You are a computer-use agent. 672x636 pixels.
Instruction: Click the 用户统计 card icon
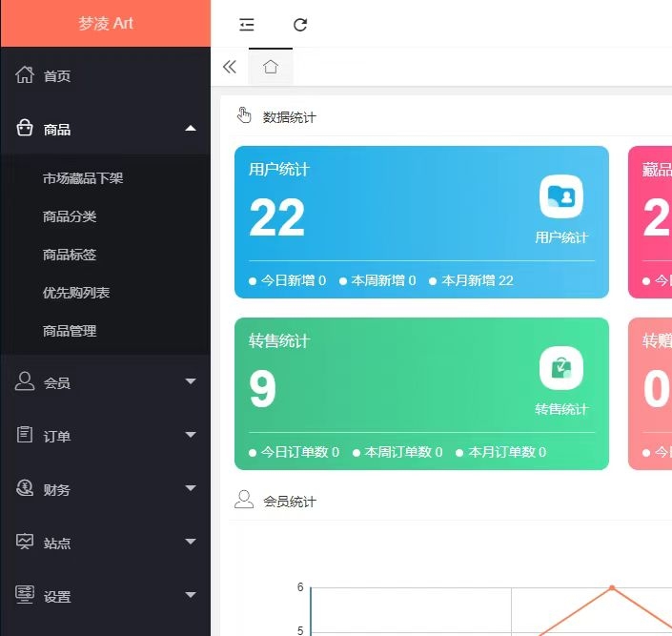point(561,197)
